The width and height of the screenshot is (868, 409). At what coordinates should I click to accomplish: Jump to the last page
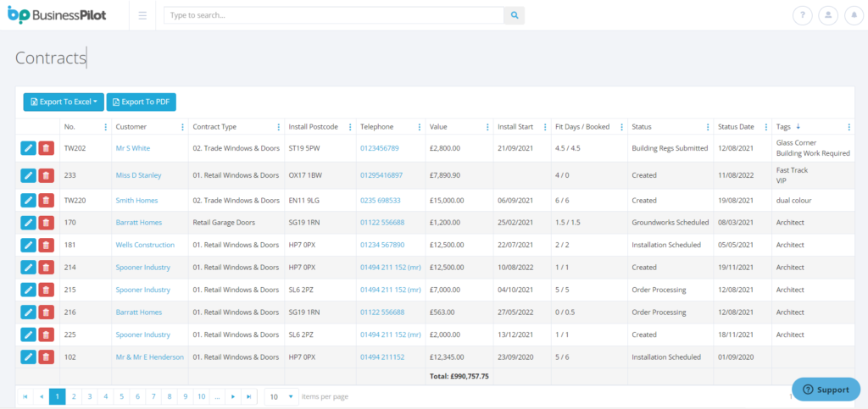point(250,396)
